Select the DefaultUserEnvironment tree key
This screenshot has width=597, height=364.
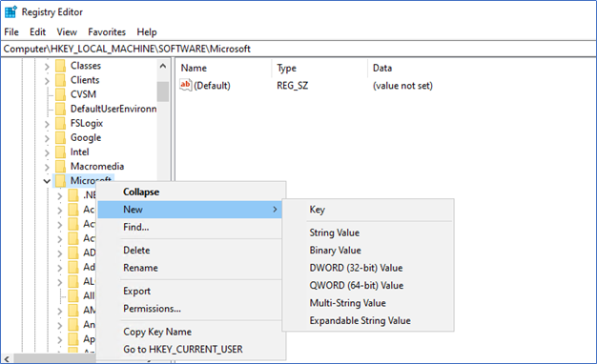click(113, 109)
